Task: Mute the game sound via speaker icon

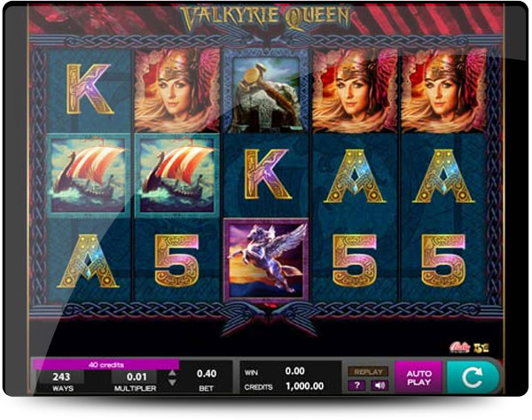Action: click(x=379, y=385)
